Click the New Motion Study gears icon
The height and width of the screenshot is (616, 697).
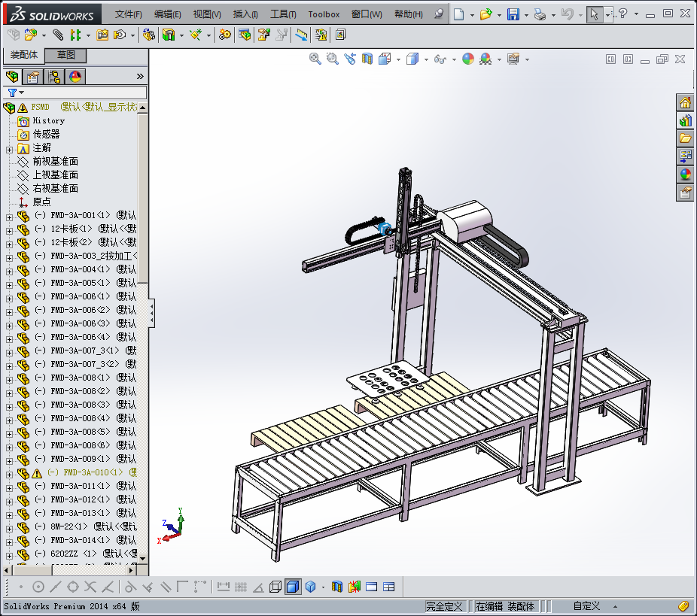click(225, 35)
